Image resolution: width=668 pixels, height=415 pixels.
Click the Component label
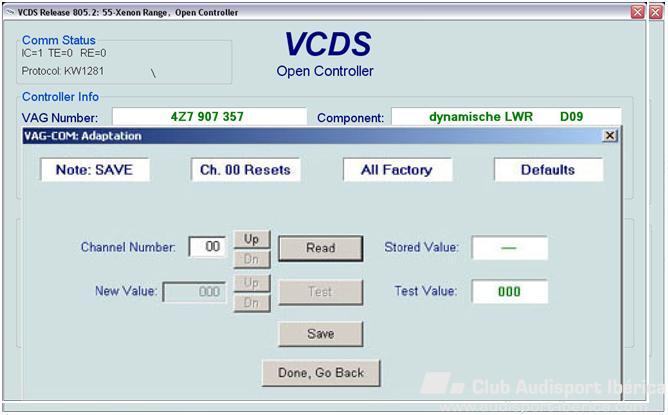pos(350,118)
